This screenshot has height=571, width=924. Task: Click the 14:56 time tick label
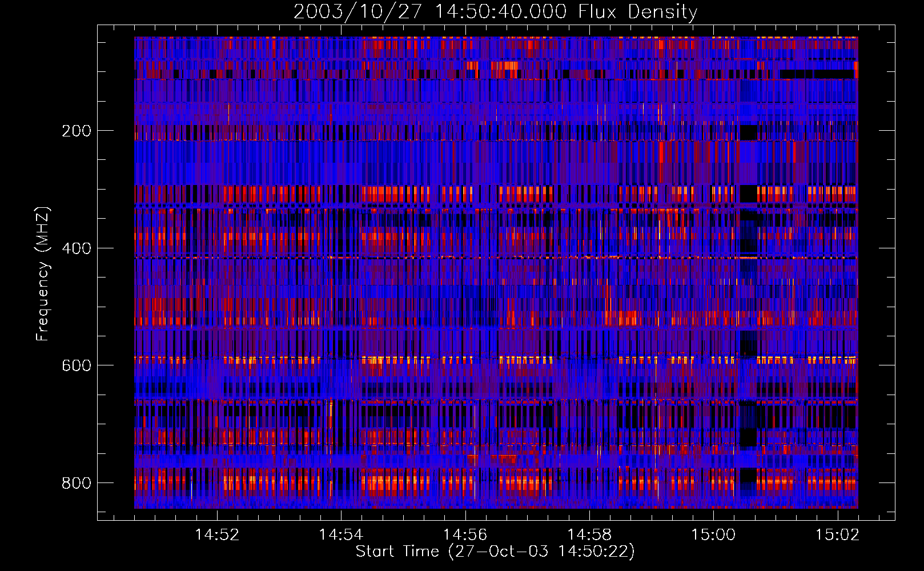click(x=465, y=535)
